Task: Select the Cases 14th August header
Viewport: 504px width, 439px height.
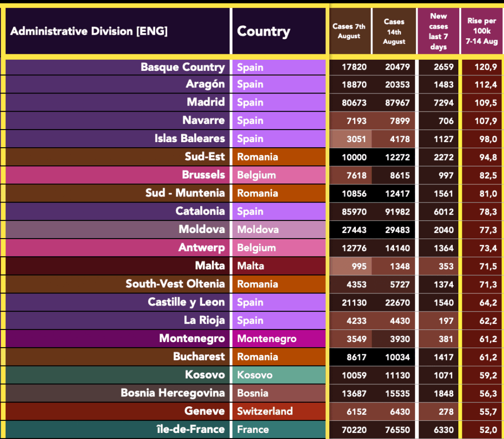Action: [x=394, y=31]
